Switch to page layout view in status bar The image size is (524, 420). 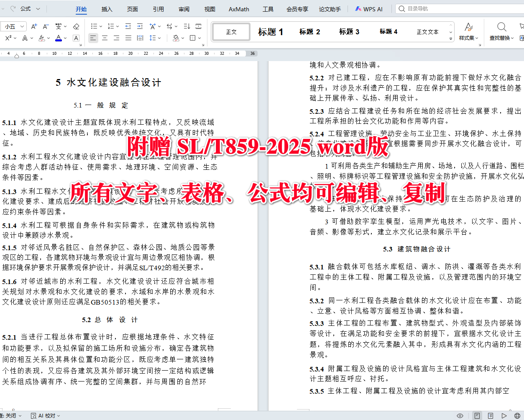pyautogui.click(x=477, y=415)
